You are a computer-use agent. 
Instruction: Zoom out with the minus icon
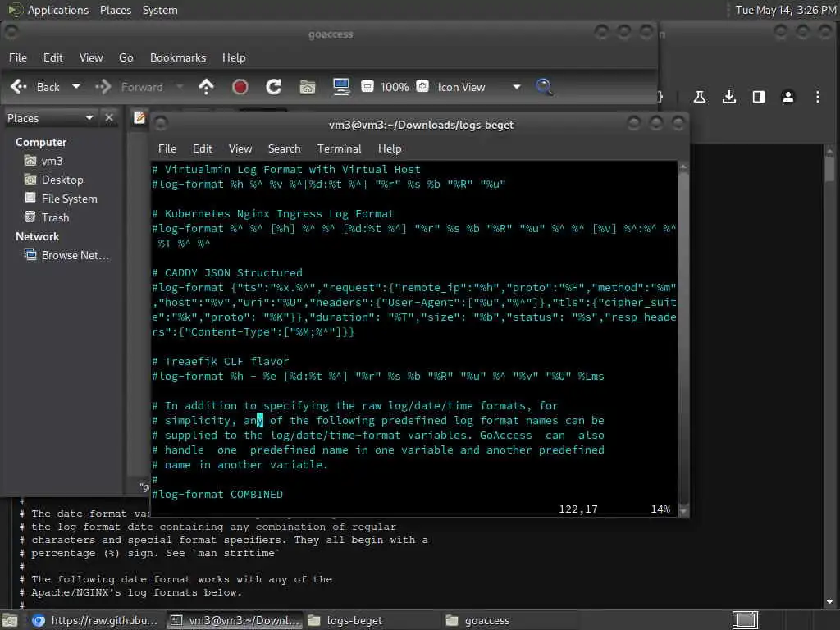point(367,86)
